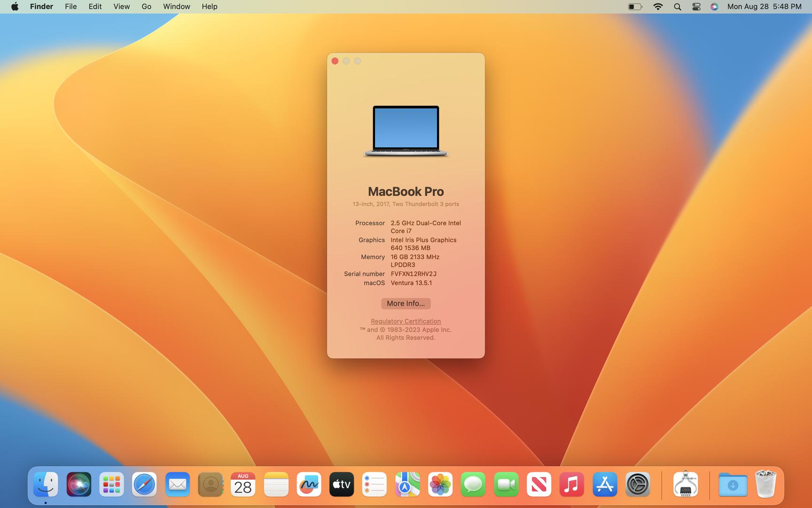The height and width of the screenshot is (508, 812).
Task: Open Maps app in the Dock
Action: [407, 484]
